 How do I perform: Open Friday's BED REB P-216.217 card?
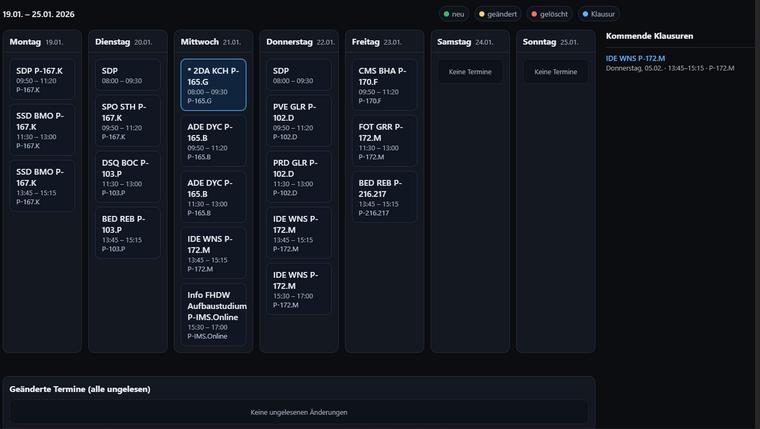(x=385, y=197)
